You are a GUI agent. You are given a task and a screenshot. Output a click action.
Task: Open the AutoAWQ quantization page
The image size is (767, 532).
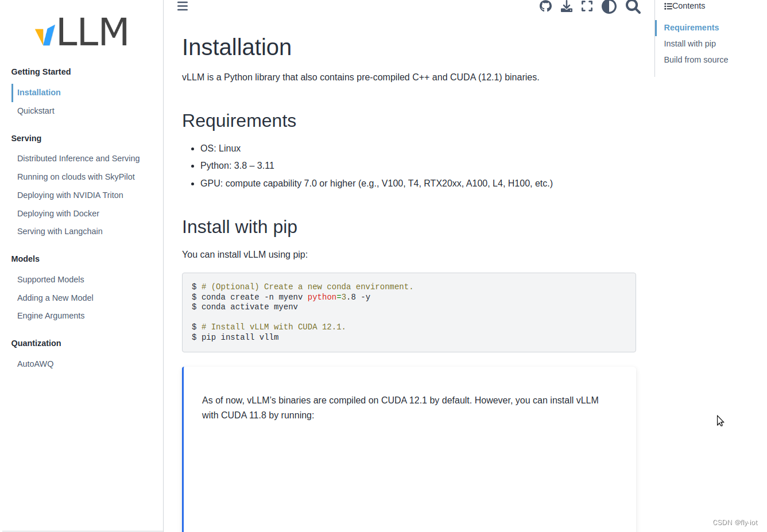click(35, 364)
